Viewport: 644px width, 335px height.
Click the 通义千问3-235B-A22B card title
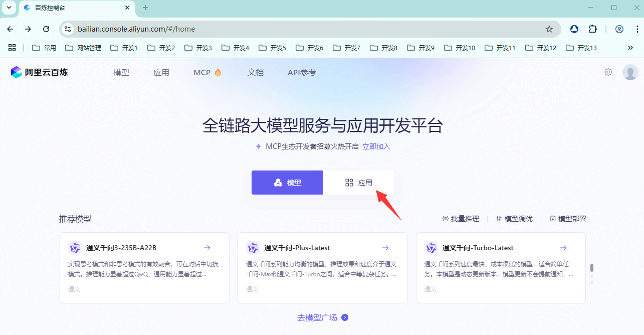(x=121, y=248)
